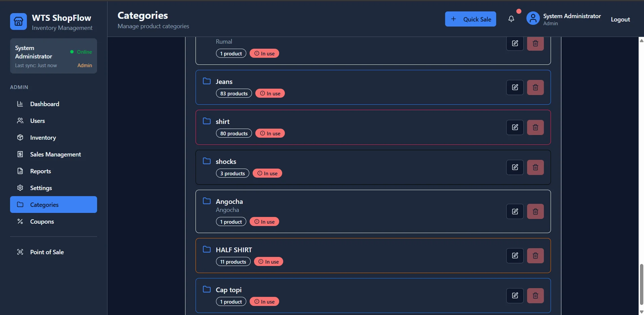Open the Reports page

[x=53, y=171]
